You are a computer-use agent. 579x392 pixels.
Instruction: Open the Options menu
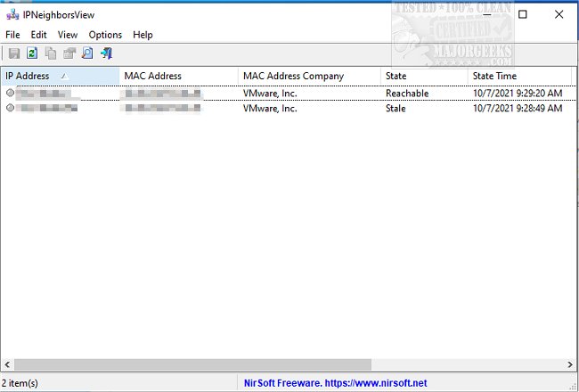(x=105, y=35)
